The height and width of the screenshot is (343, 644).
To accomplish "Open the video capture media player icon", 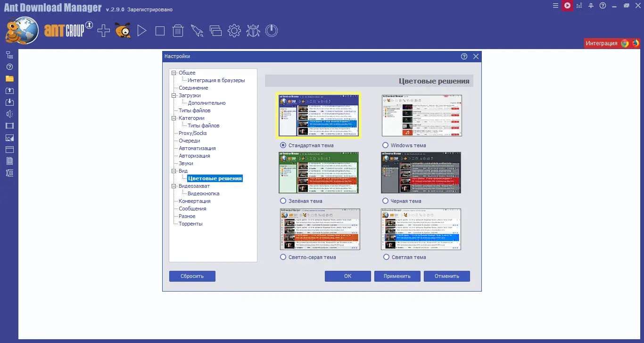I will pyautogui.click(x=567, y=6).
